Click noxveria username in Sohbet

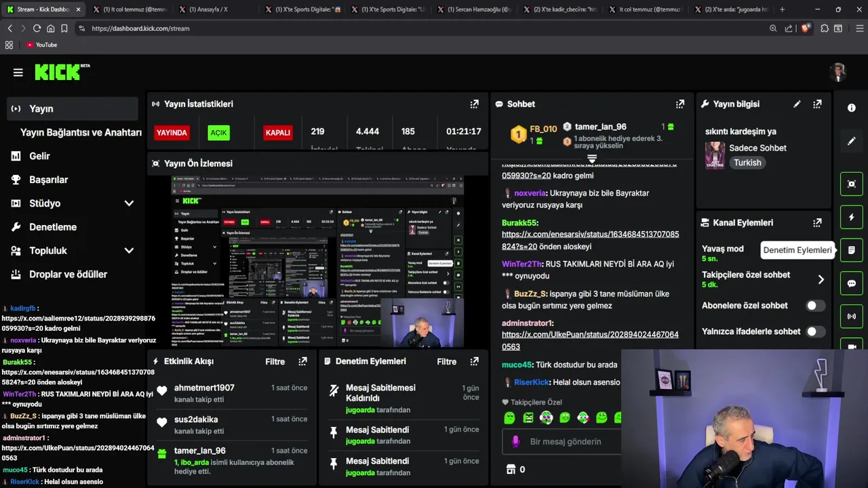click(530, 193)
